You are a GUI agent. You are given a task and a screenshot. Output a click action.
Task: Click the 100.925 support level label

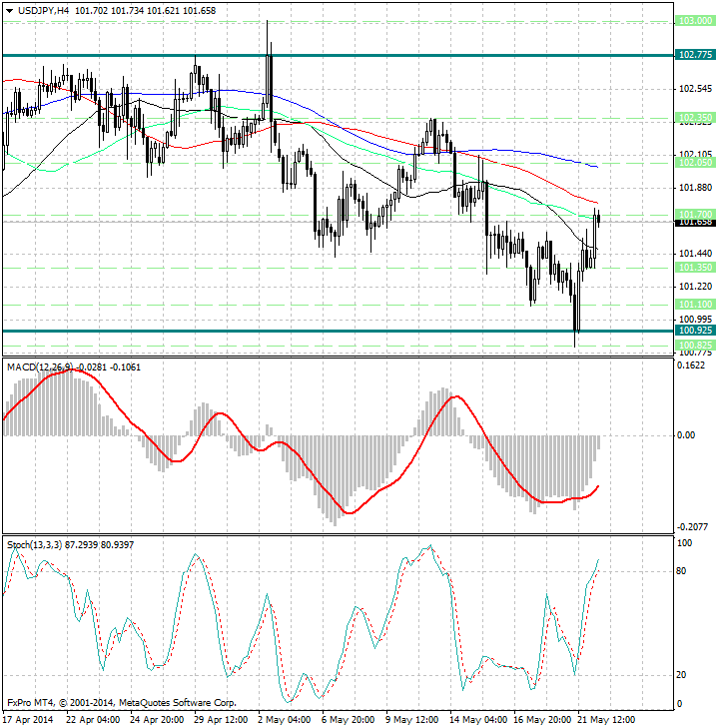(693, 330)
